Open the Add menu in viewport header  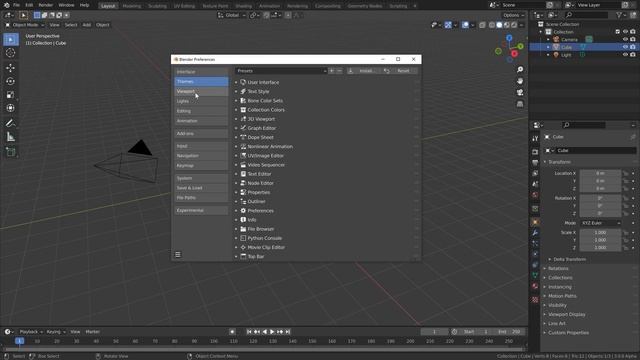point(87,25)
